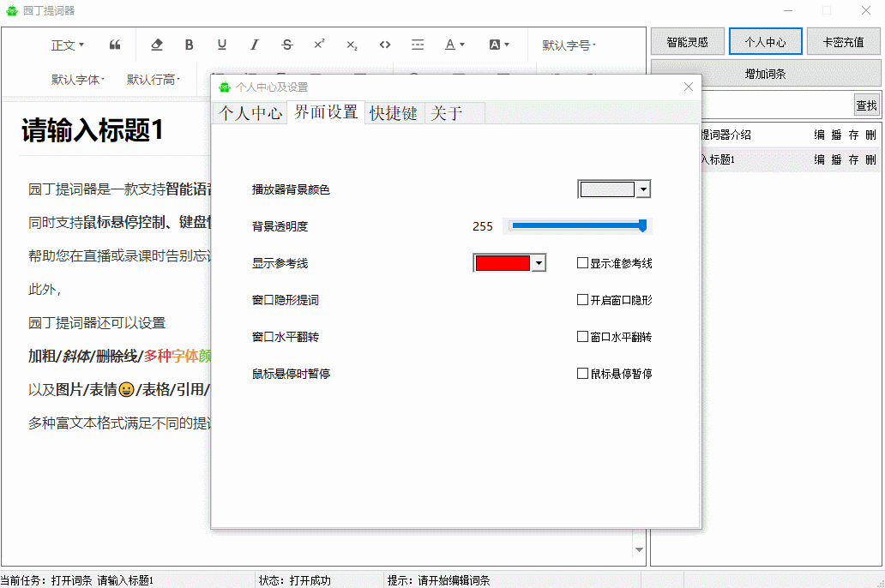Clear formatting with the eraser icon
Screen dimensions: 885x588
156,45
